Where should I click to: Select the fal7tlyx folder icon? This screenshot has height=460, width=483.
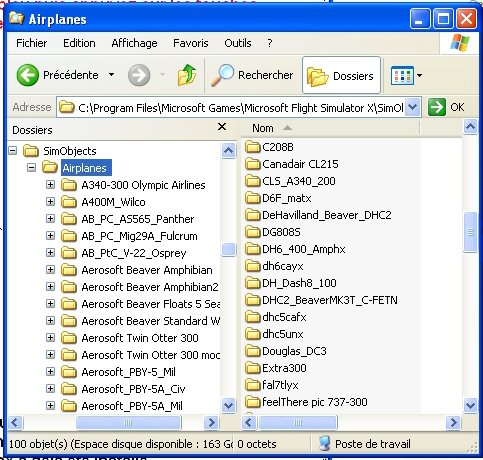[252, 385]
